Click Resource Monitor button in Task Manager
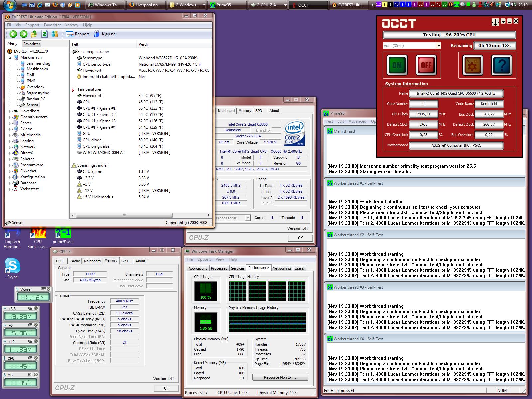532x399 pixels. pyautogui.click(x=280, y=377)
